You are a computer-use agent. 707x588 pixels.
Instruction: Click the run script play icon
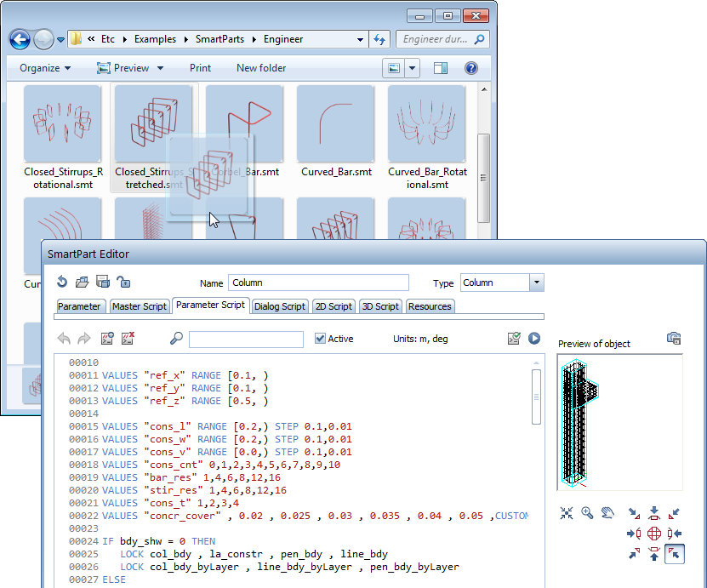coord(534,338)
